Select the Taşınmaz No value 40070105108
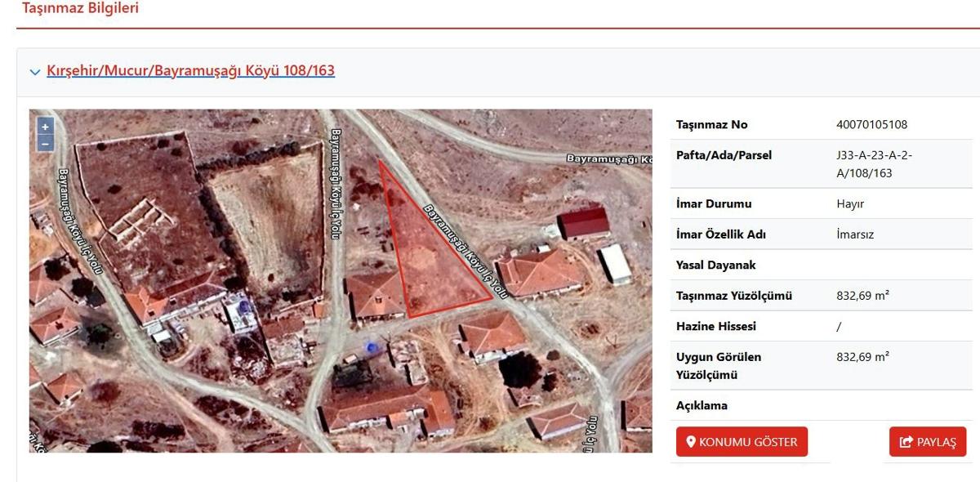The height and width of the screenshot is (482, 980). click(871, 125)
